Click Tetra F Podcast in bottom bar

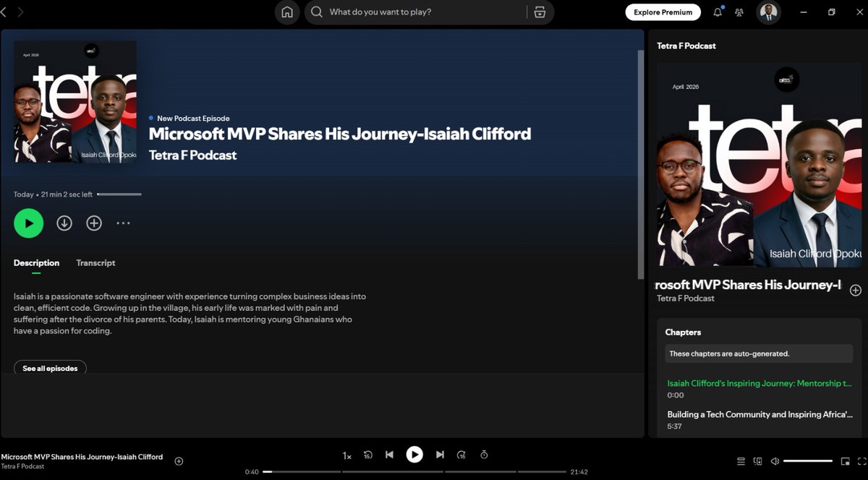(22, 467)
